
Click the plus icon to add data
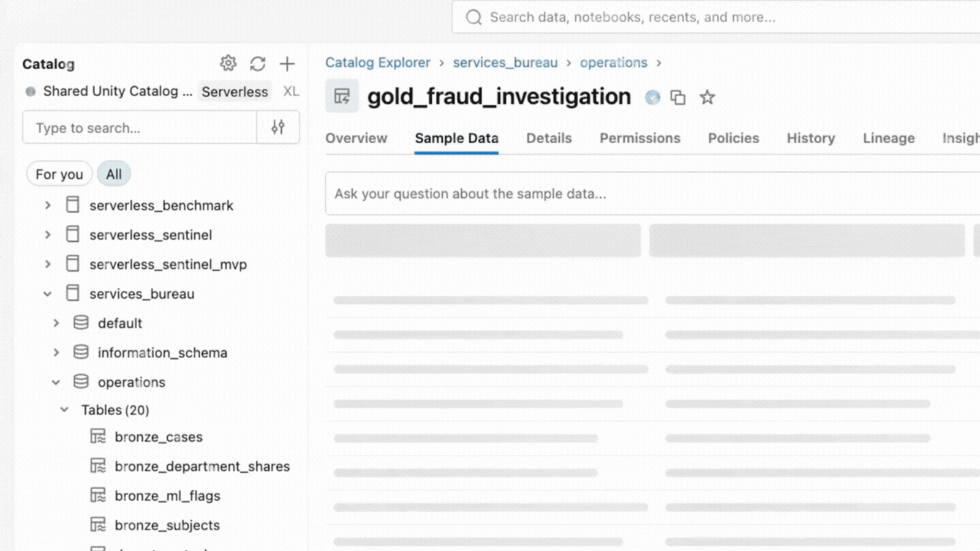[x=287, y=64]
